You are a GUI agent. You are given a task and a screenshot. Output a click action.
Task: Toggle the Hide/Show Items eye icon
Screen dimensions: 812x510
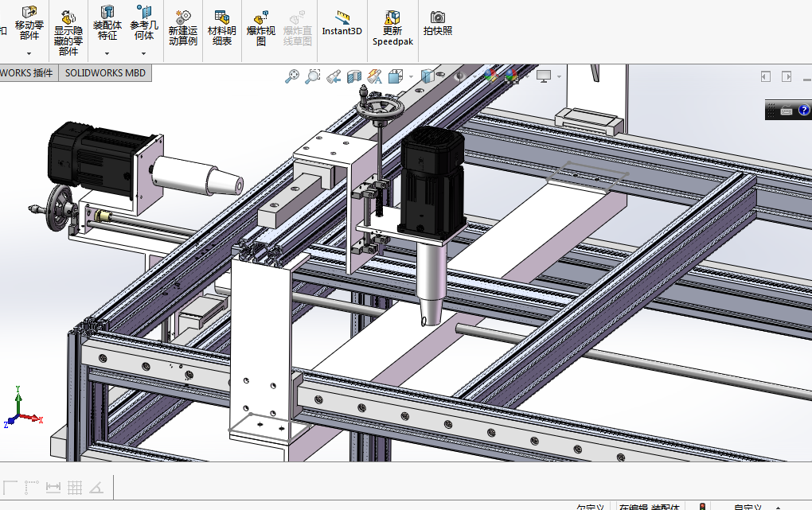pos(459,76)
